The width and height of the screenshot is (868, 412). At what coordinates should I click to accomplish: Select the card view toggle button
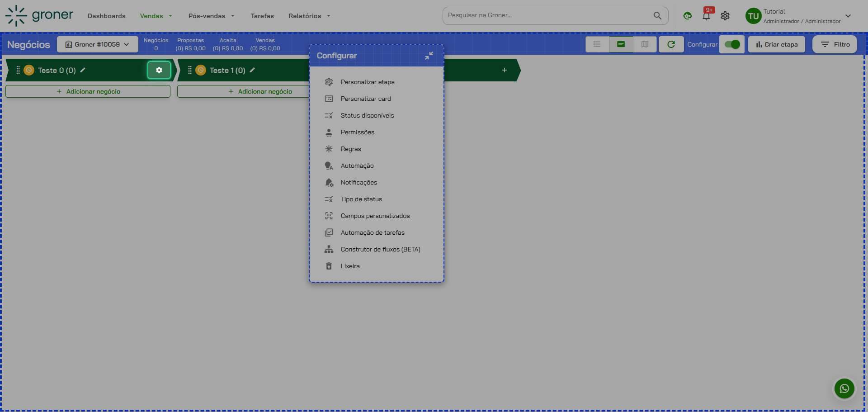(621, 44)
